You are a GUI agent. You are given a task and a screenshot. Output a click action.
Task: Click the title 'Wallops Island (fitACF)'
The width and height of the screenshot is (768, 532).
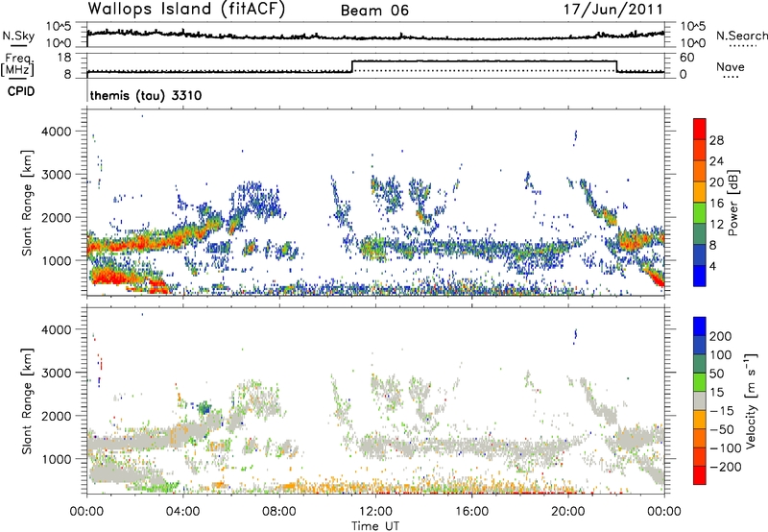point(186,9)
